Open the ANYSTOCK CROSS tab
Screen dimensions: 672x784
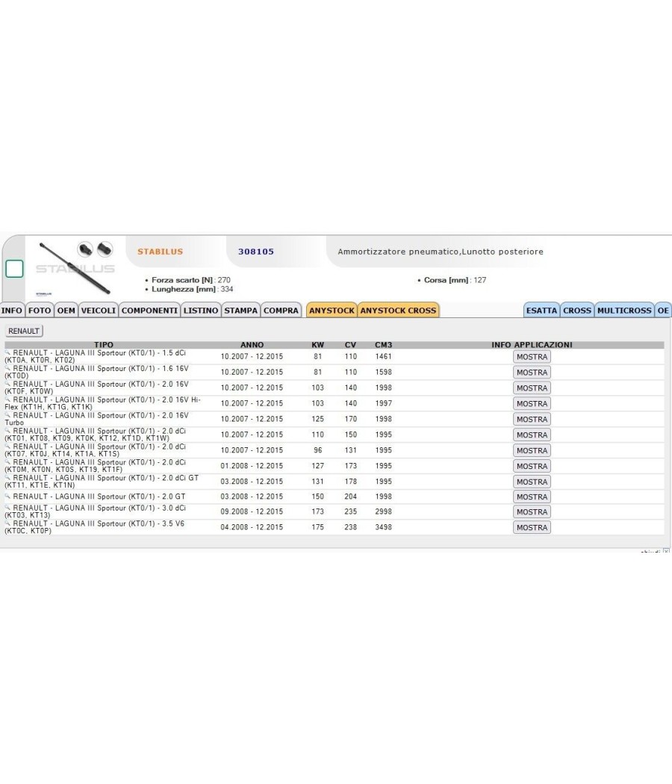pos(399,311)
